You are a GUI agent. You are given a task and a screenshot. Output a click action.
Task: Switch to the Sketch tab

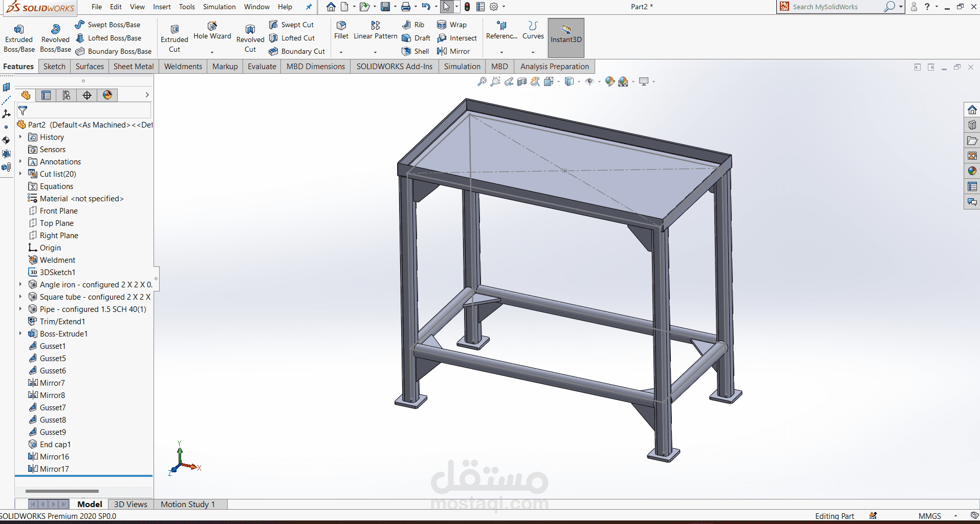click(54, 67)
